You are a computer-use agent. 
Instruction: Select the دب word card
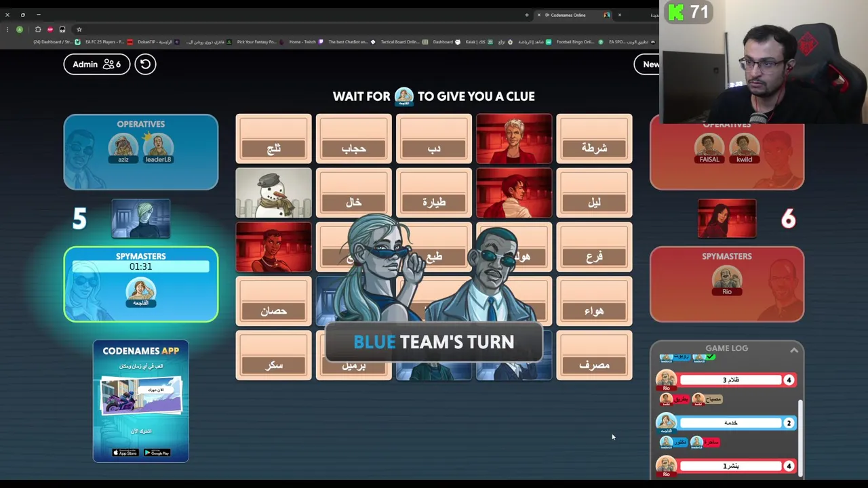click(433, 139)
